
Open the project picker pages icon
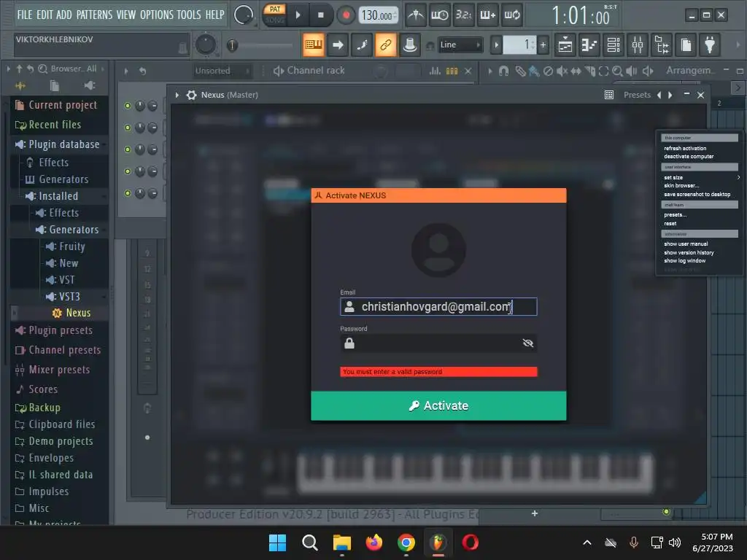pos(686,45)
